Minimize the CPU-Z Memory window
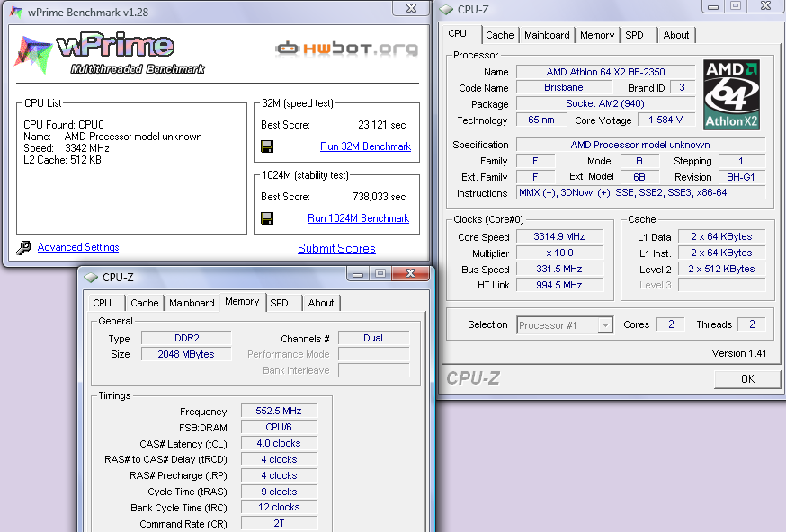 (357, 273)
